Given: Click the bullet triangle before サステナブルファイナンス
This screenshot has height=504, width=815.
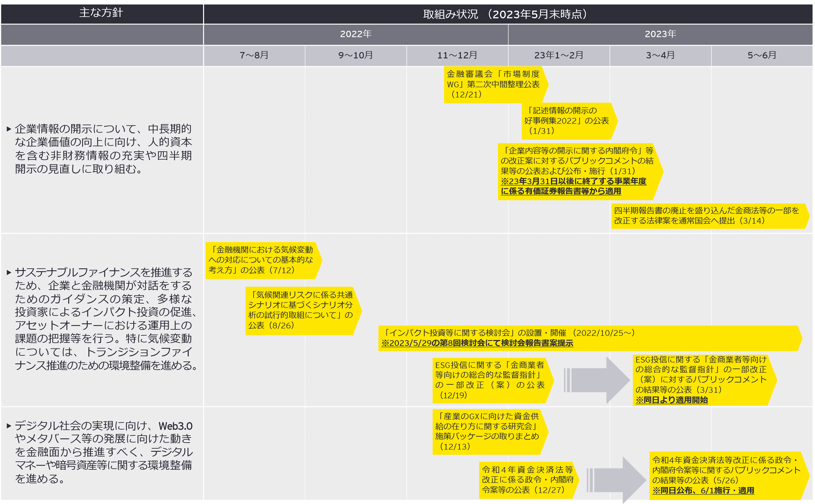Looking at the screenshot, I should 9,272.
